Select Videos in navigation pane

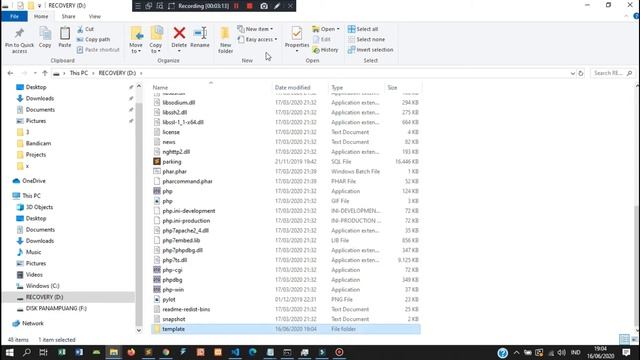pos(34,275)
